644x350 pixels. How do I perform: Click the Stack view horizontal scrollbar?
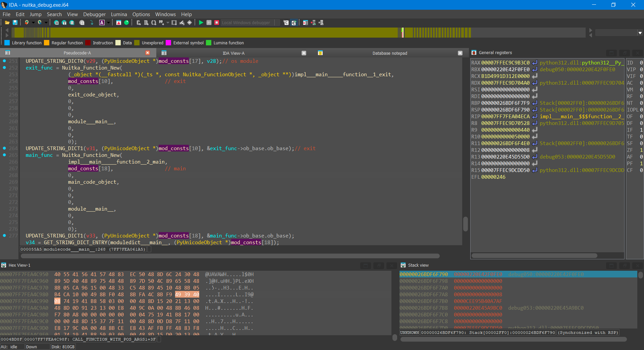tap(514, 339)
